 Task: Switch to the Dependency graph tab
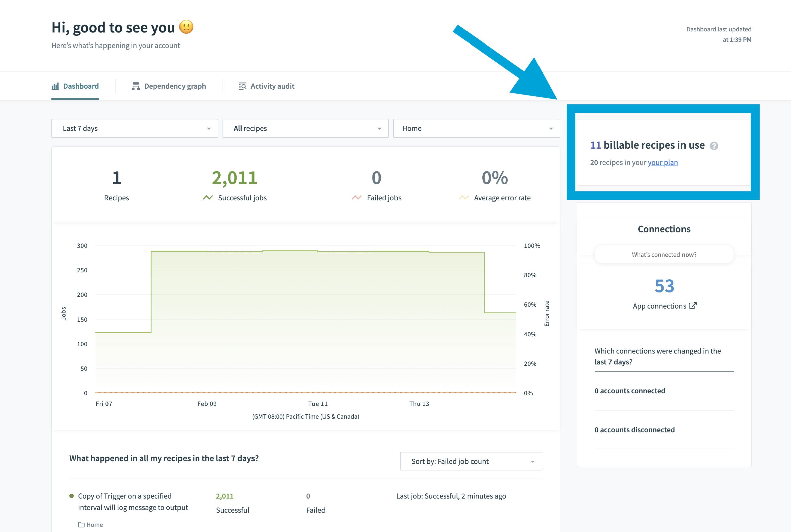169,86
